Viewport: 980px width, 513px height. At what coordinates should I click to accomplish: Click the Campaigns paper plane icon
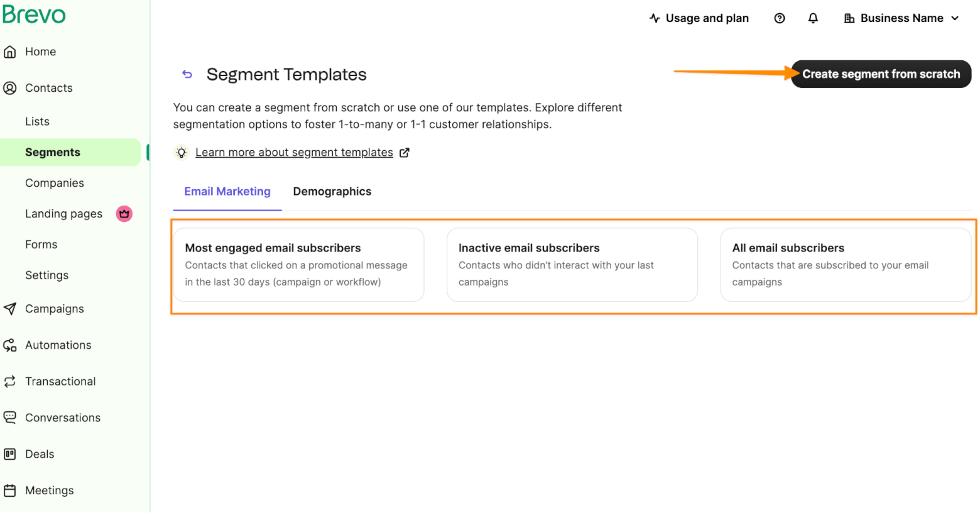tap(10, 309)
